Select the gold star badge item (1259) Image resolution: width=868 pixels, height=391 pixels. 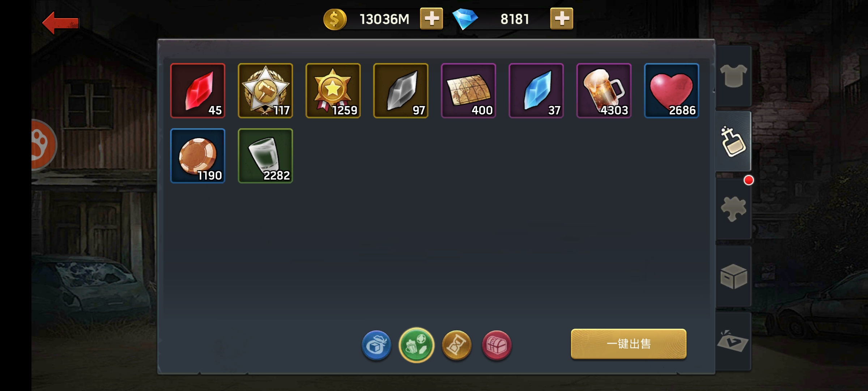click(x=333, y=91)
